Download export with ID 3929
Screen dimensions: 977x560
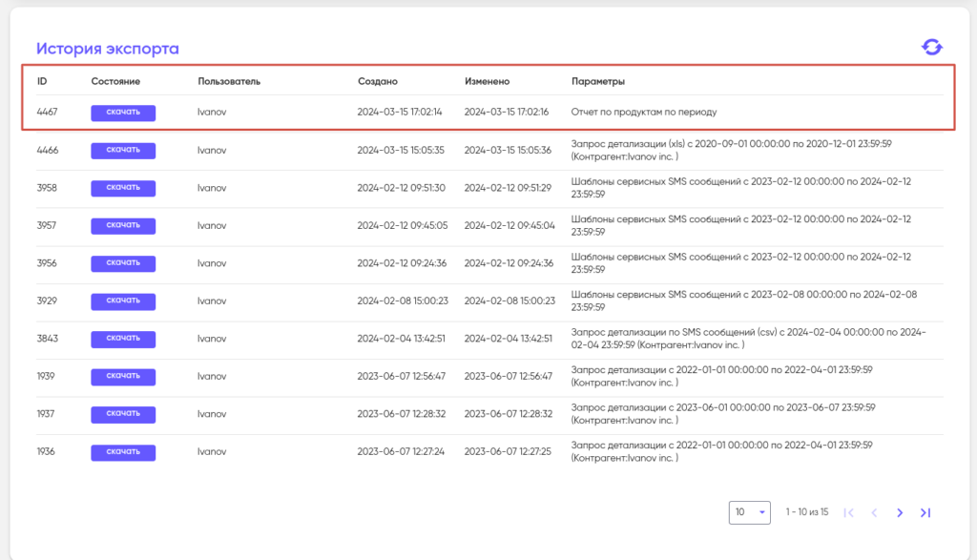(x=123, y=301)
